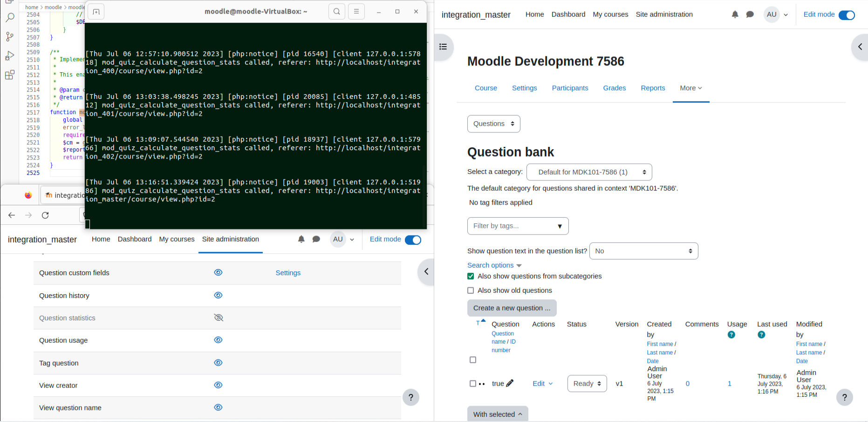
Task: Open the Participants tab
Action: (570, 88)
